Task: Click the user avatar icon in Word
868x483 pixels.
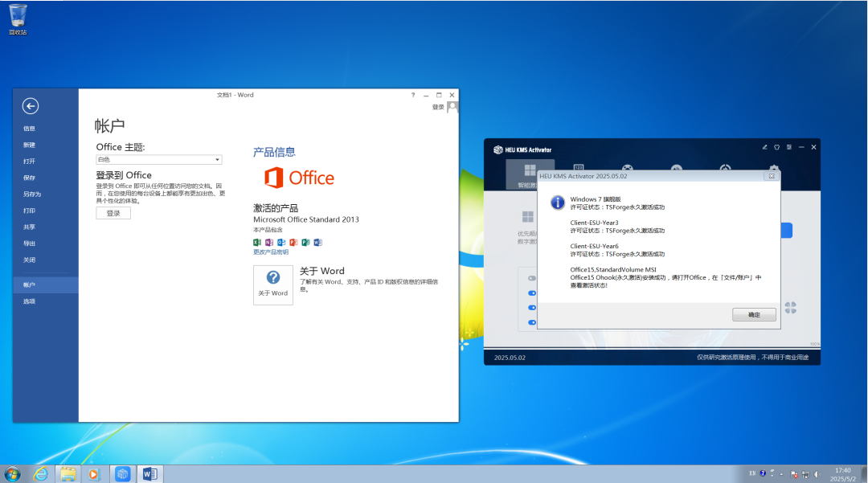Action: [452, 107]
